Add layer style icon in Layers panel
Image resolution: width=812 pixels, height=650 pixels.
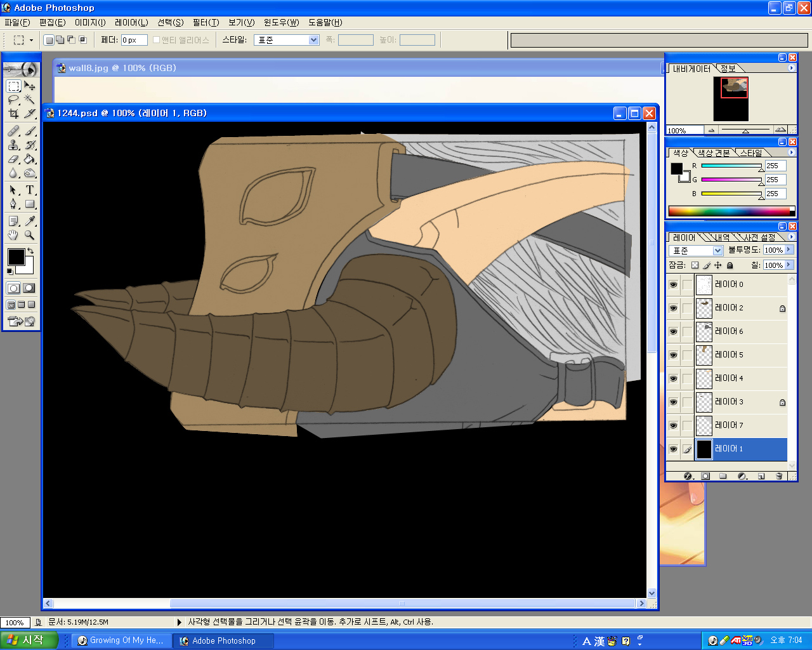(x=689, y=476)
